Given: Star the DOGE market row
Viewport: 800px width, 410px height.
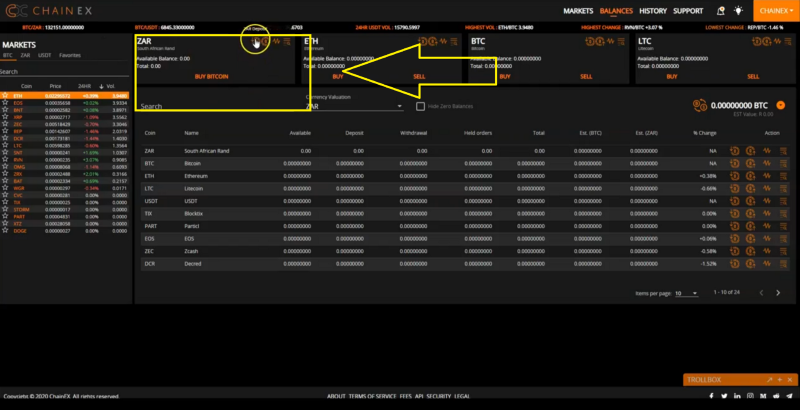Looking at the screenshot, I should click(x=5, y=230).
